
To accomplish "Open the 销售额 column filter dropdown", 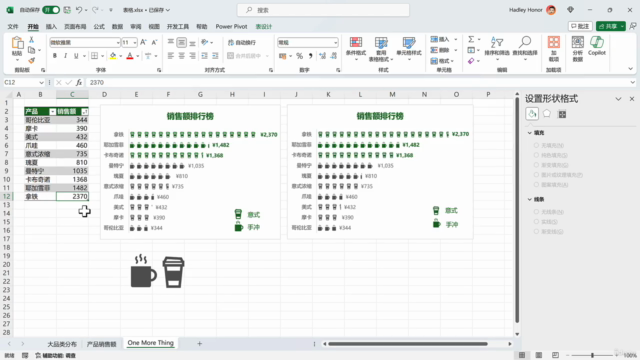I will 84,111.
